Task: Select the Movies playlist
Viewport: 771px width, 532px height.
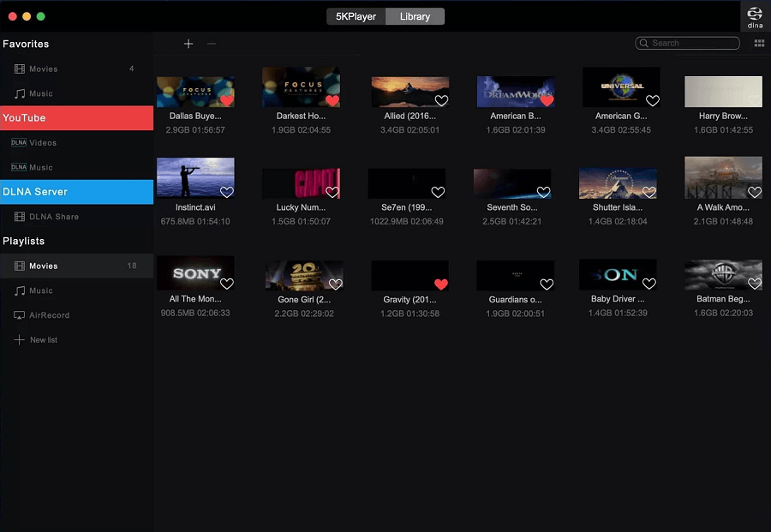Action: [x=77, y=266]
